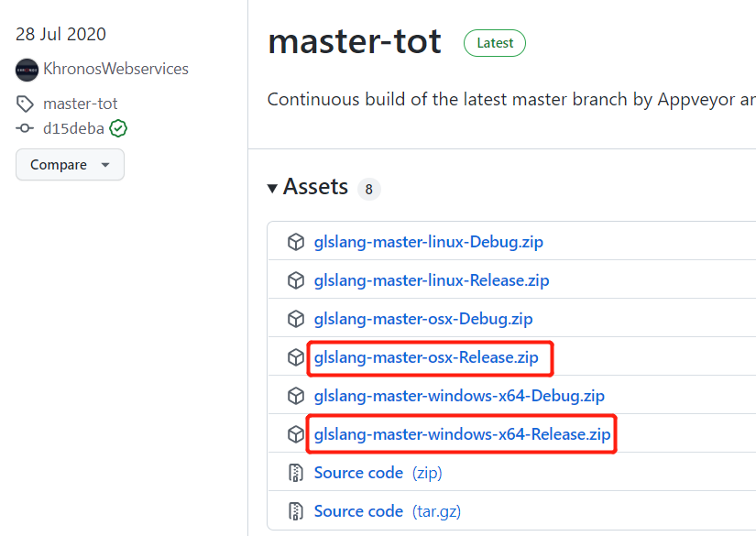Open commit d15deba
The image size is (756, 536).
tap(74, 128)
